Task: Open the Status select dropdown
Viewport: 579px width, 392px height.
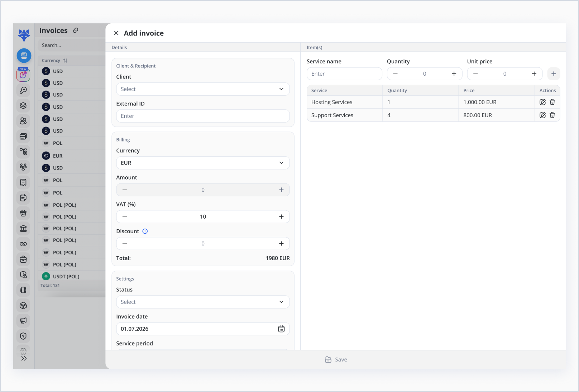Action: [203, 302]
